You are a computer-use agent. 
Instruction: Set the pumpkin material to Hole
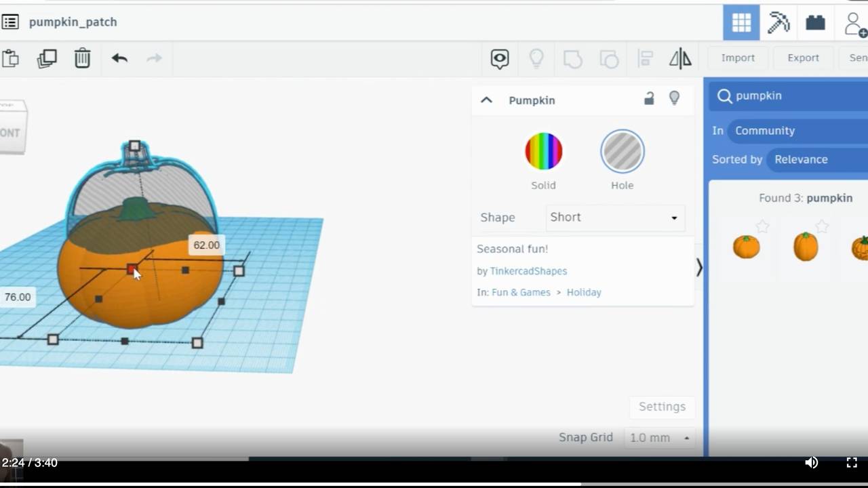[x=622, y=150]
